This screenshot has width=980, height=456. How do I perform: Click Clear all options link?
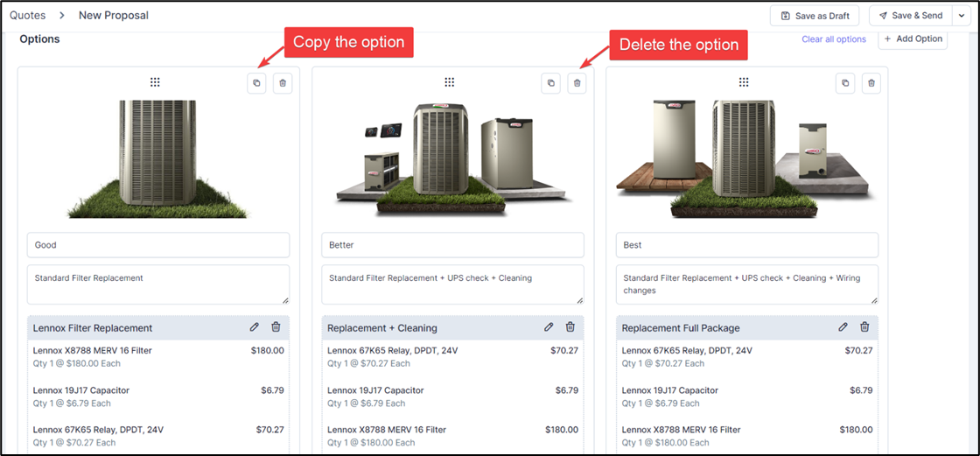834,39
